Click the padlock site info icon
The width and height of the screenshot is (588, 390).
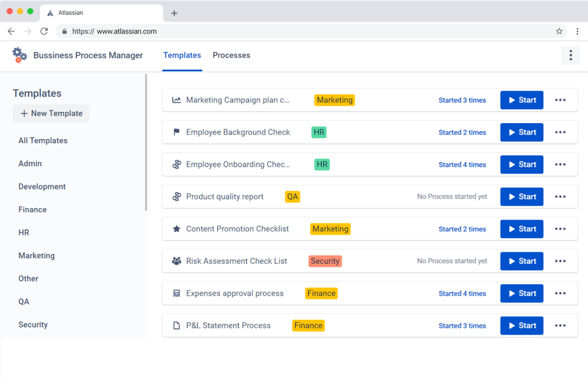point(65,32)
